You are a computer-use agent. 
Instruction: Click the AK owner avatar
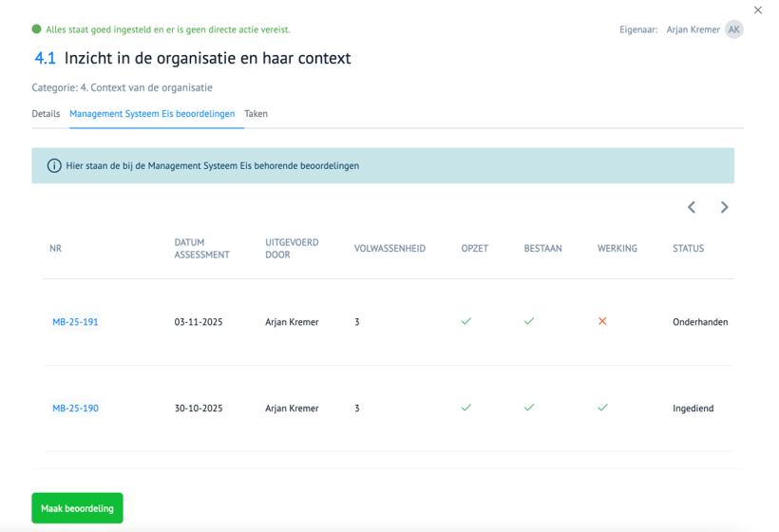tap(733, 29)
